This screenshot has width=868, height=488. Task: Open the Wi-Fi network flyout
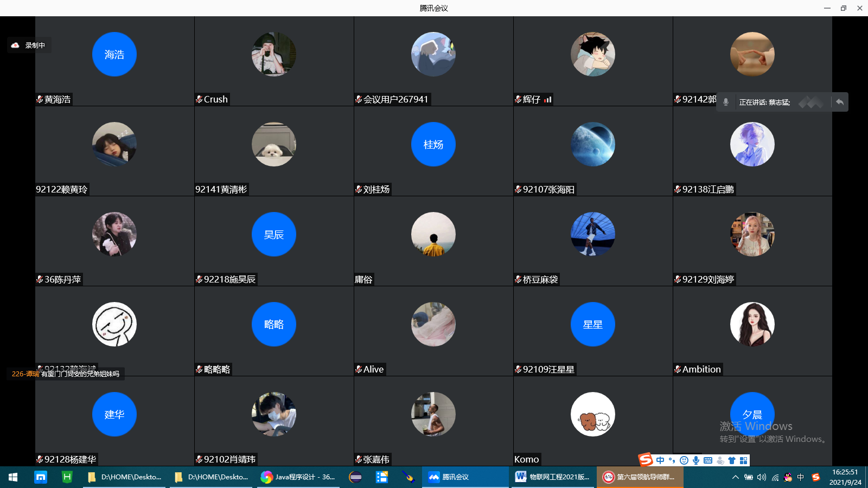click(775, 477)
